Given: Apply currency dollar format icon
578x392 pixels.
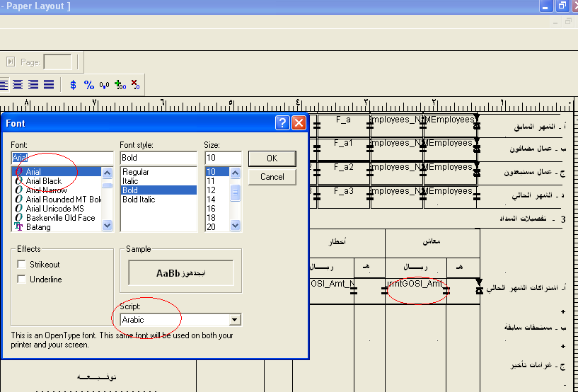Looking at the screenshot, I should pos(73,84).
